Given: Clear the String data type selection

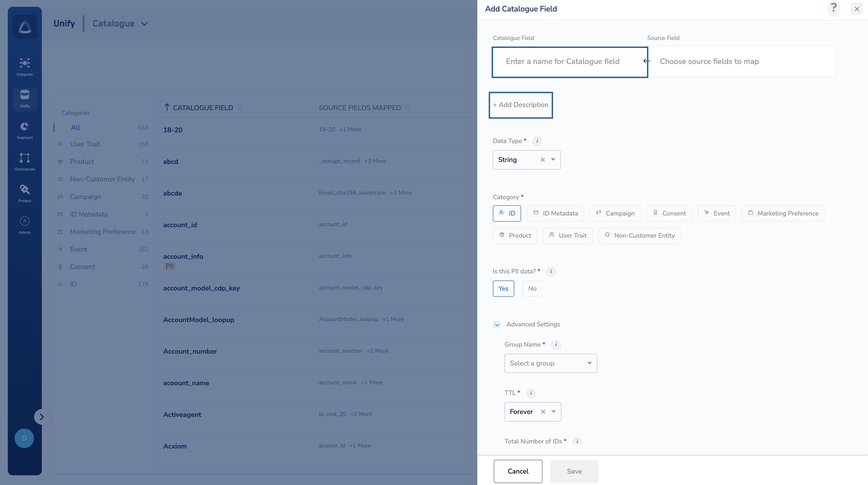Looking at the screenshot, I should [x=542, y=160].
